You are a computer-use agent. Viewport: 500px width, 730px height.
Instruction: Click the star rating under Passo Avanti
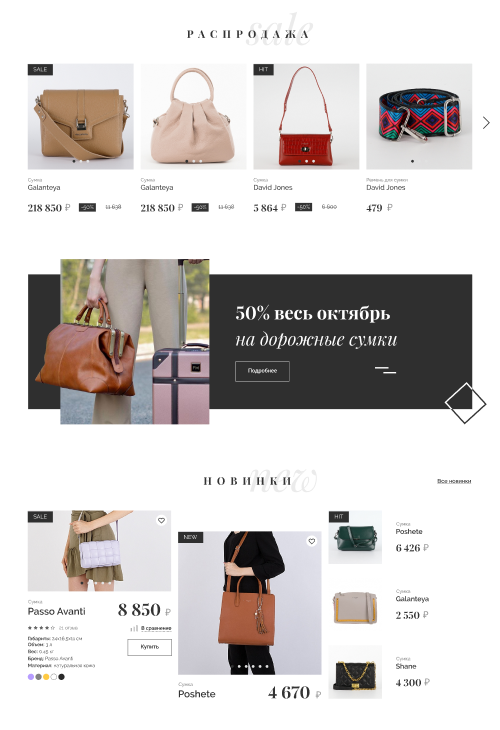(x=41, y=628)
